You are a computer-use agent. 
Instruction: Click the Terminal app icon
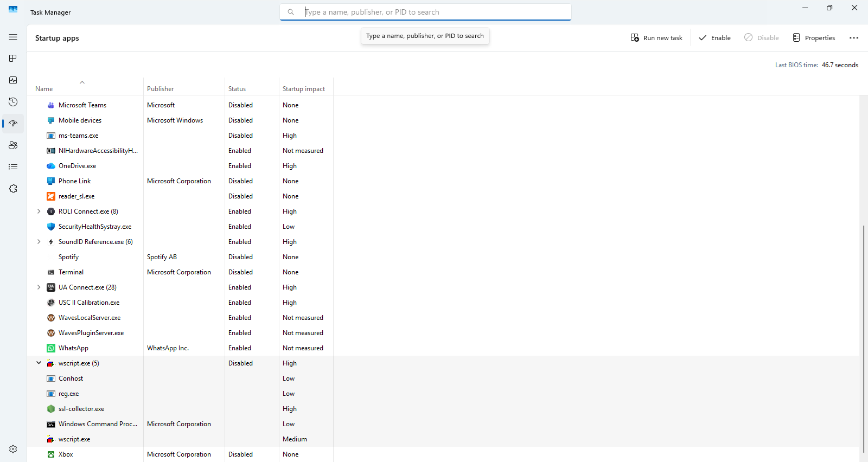point(51,272)
